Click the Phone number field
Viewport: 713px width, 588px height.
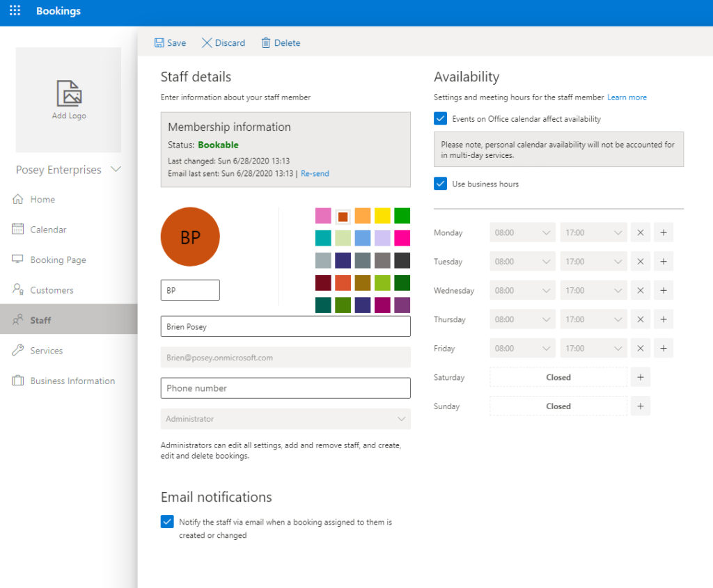pos(285,388)
